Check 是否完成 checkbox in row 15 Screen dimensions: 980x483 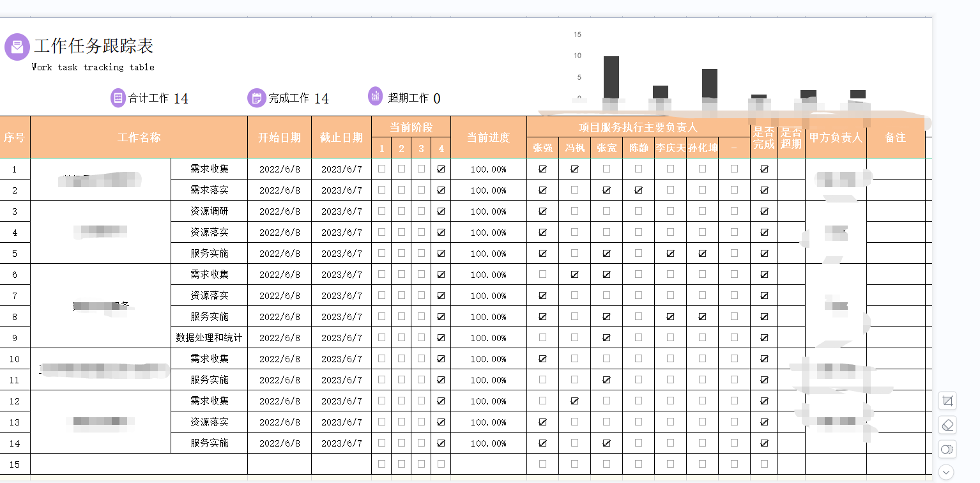(764, 464)
